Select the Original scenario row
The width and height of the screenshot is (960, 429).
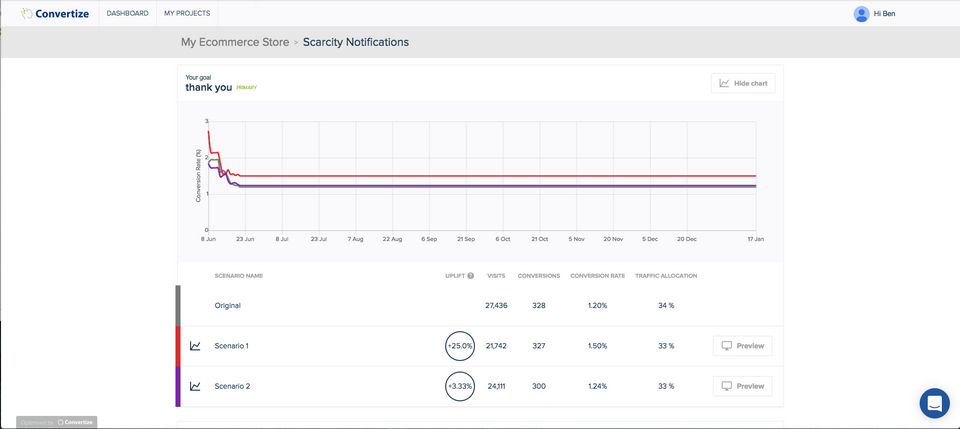pyautogui.click(x=228, y=305)
